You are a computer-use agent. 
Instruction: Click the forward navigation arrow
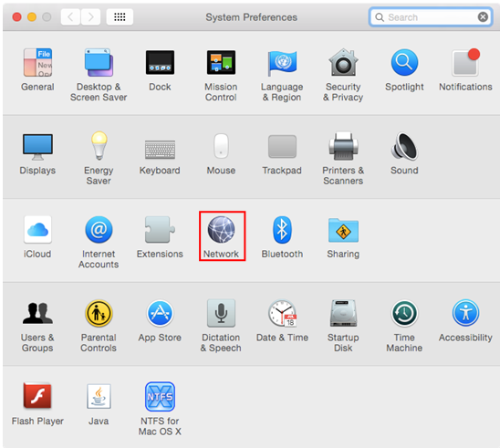(91, 17)
